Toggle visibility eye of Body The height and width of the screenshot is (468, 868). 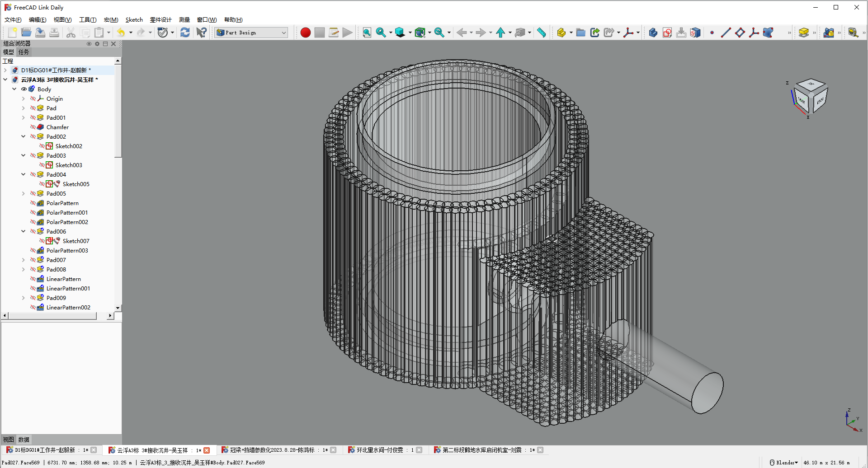pyautogui.click(x=24, y=89)
